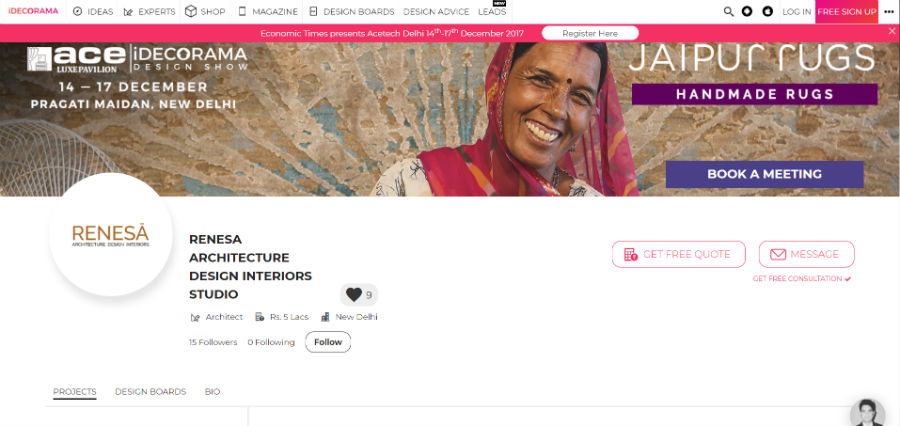Open the SHOP menu item
This screenshot has height=426, width=900.
point(205,11)
